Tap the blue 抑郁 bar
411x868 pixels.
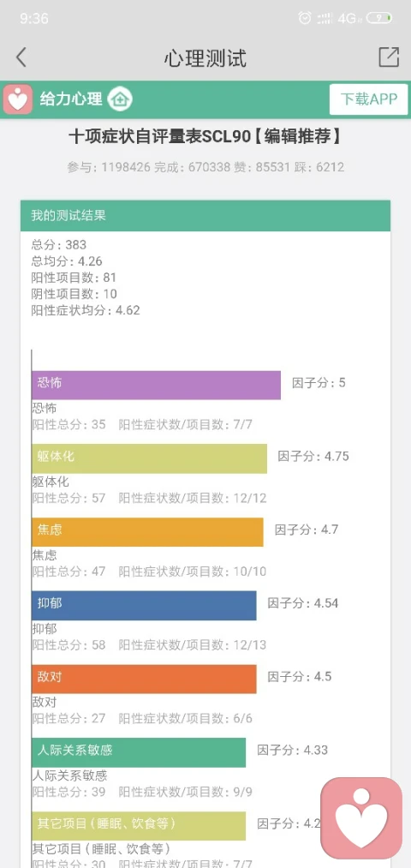pyautogui.click(x=144, y=605)
